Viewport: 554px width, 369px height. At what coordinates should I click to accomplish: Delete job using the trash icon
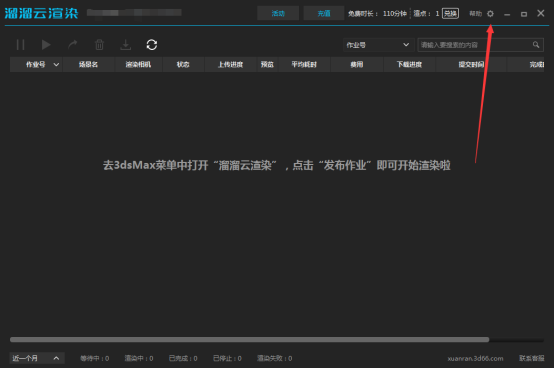[x=99, y=45]
